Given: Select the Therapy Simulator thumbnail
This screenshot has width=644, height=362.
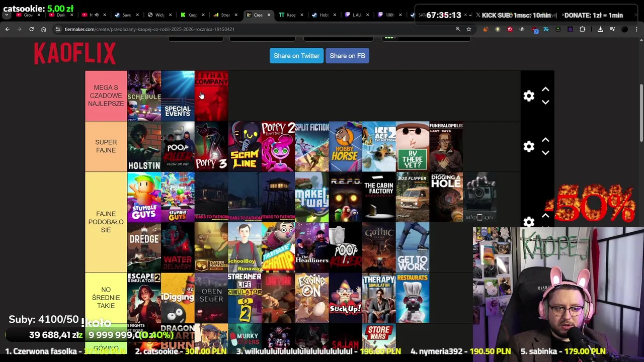Looking at the screenshot, I should click(x=379, y=298).
